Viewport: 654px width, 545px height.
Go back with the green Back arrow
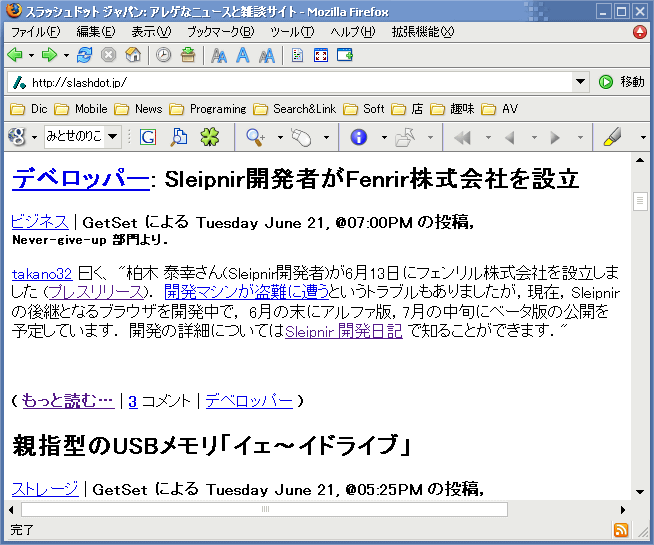(x=15, y=55)
